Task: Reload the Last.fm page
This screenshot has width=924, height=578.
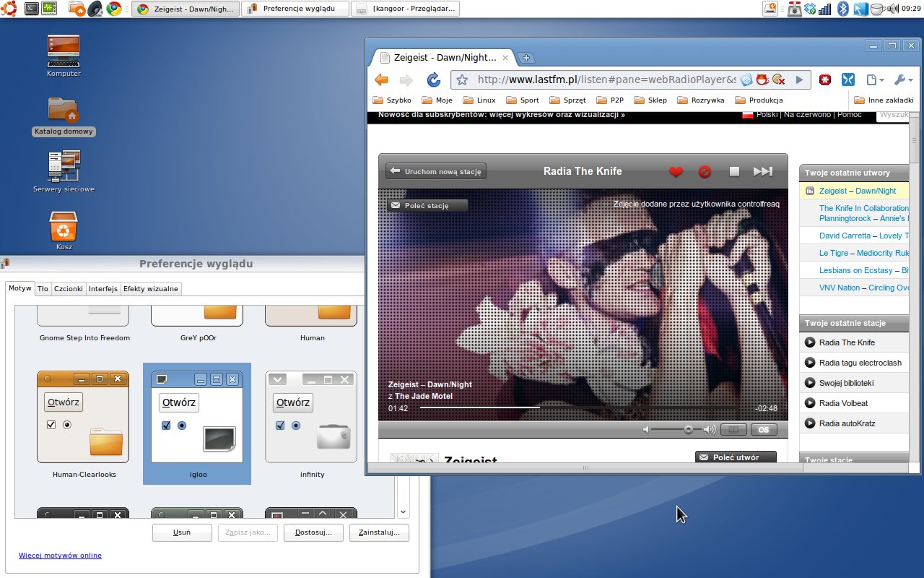Action: point(433,79)
